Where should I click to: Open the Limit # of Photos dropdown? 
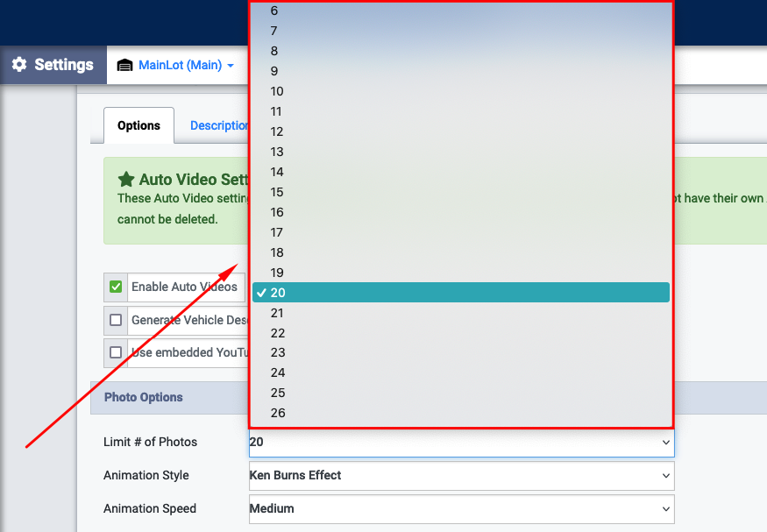point(461,442)
